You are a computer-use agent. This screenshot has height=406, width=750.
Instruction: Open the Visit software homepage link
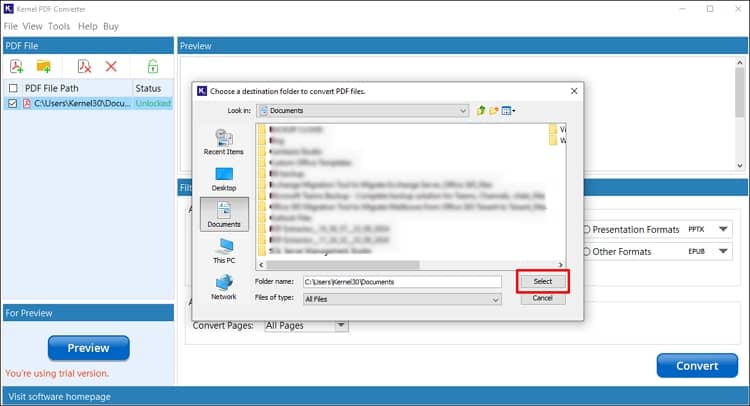click(x=59, y=396)
